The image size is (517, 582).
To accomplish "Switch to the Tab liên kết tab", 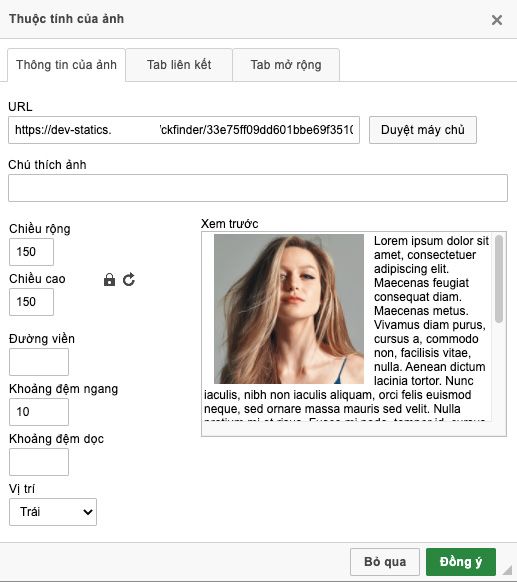I will tap(179, 65).
